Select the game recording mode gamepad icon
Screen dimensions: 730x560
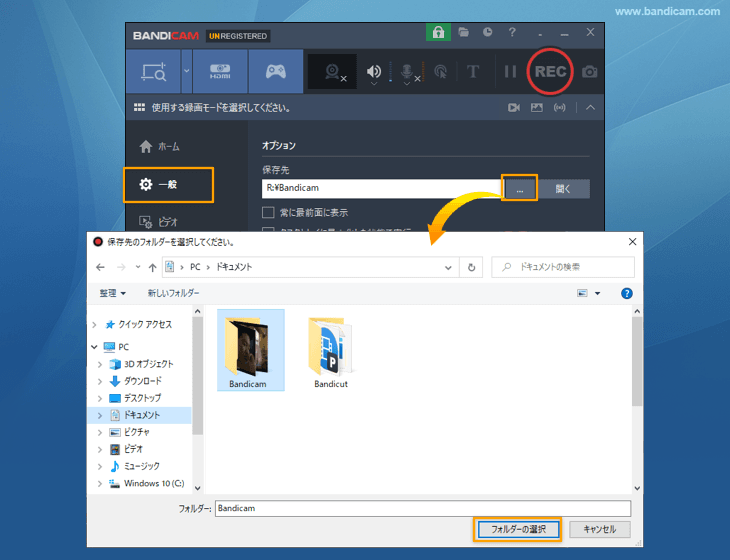point(276,72)
